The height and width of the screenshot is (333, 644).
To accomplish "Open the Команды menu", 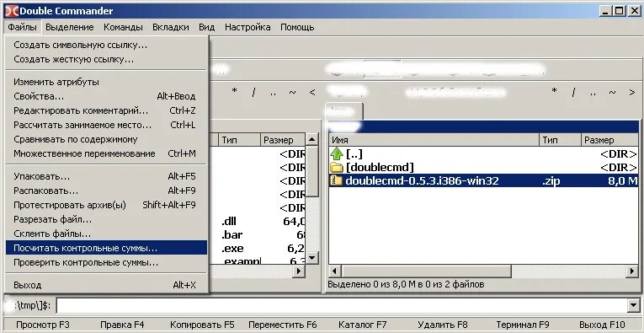I will point(123,27).
